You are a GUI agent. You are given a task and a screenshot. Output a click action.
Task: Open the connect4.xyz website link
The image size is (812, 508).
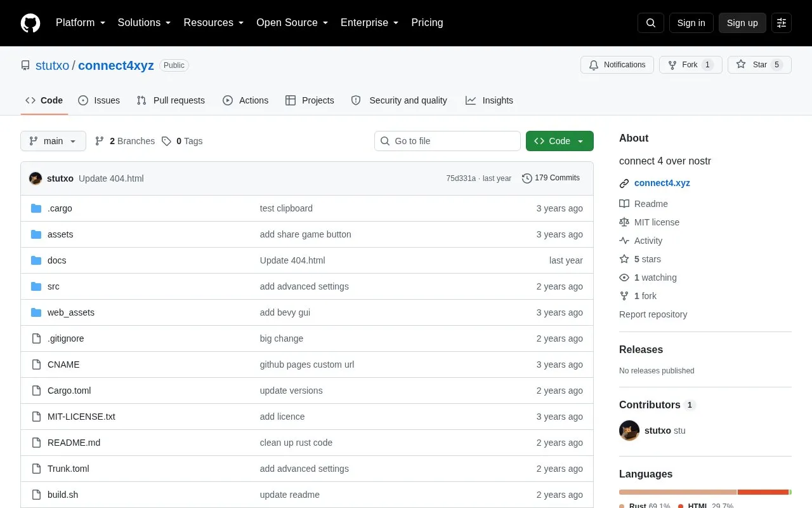tap(662, 183)
